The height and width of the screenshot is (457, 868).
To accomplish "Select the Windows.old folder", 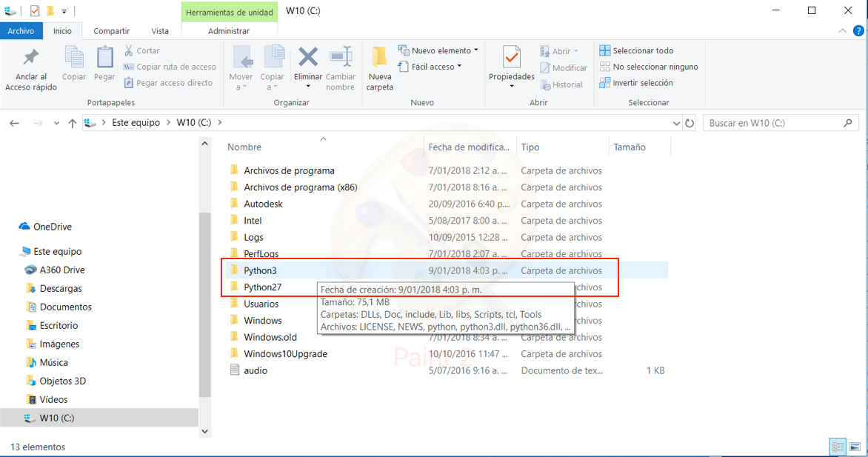I will [x=270, y=337].
